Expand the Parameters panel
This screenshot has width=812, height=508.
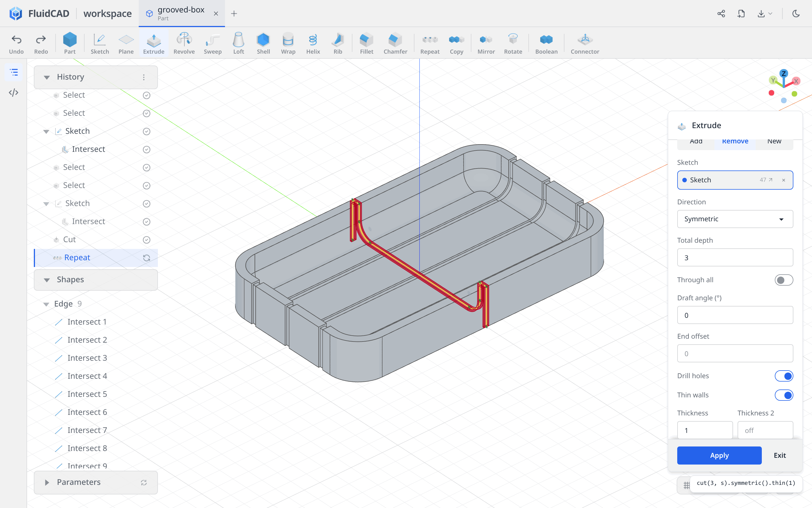click(47, 483)
